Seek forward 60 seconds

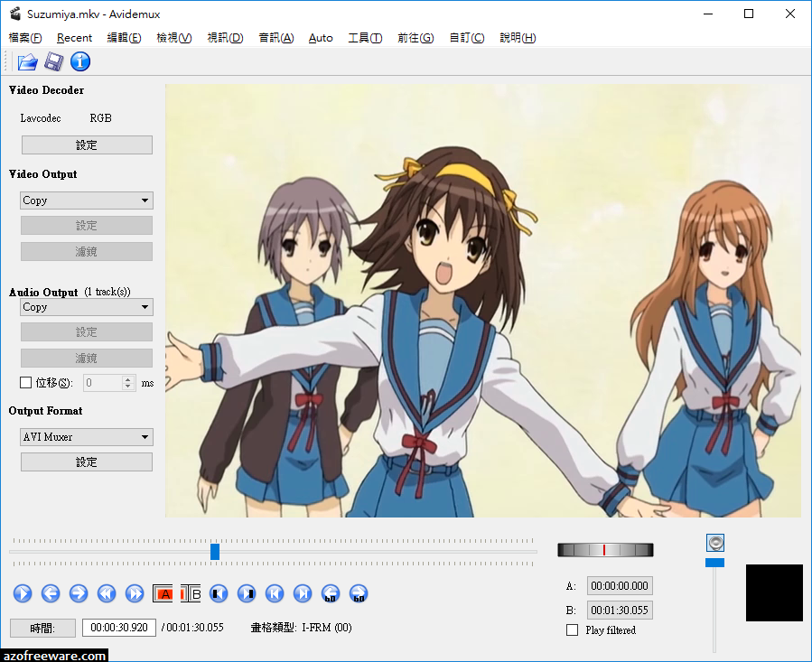pyautogui.click(x=359, y=593)
